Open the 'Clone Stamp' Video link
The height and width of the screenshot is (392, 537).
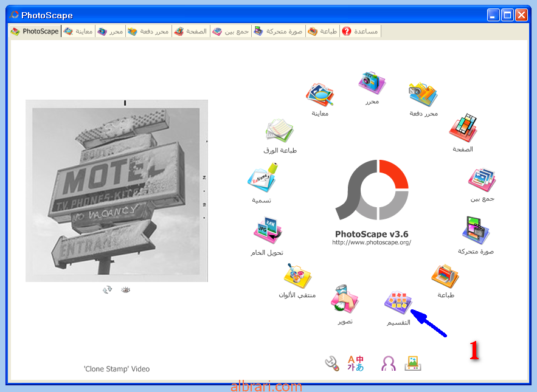(117, 369)
